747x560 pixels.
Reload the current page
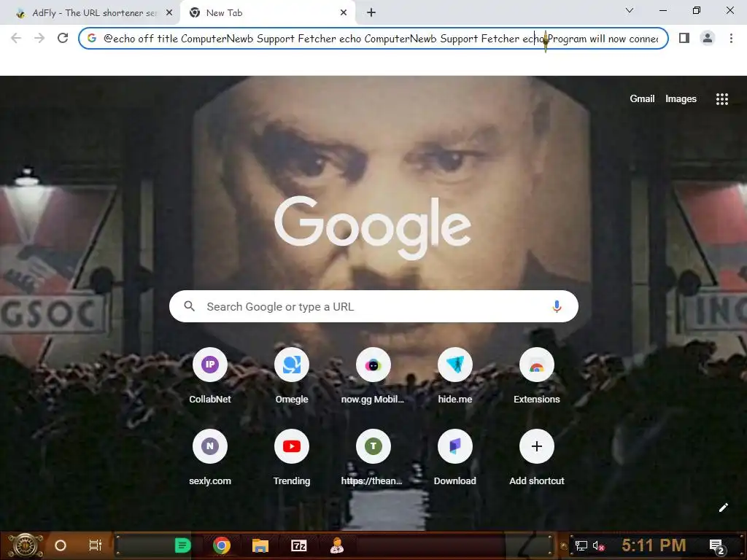[x=63, y=38]
